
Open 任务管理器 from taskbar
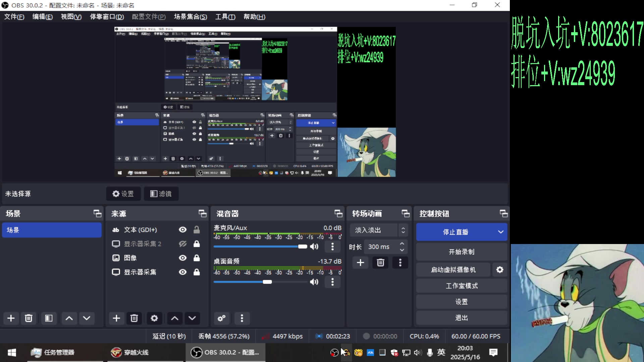tap(65, 352)
